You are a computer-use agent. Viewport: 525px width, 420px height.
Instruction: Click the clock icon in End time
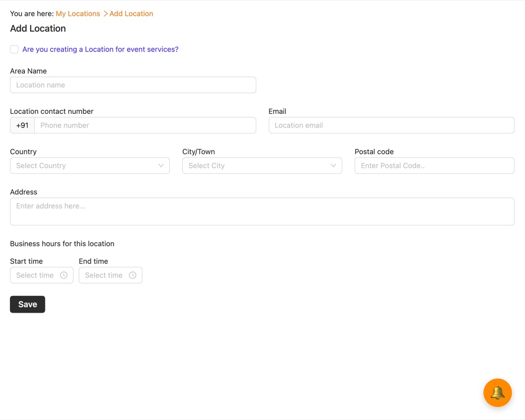tap(133, 275)
